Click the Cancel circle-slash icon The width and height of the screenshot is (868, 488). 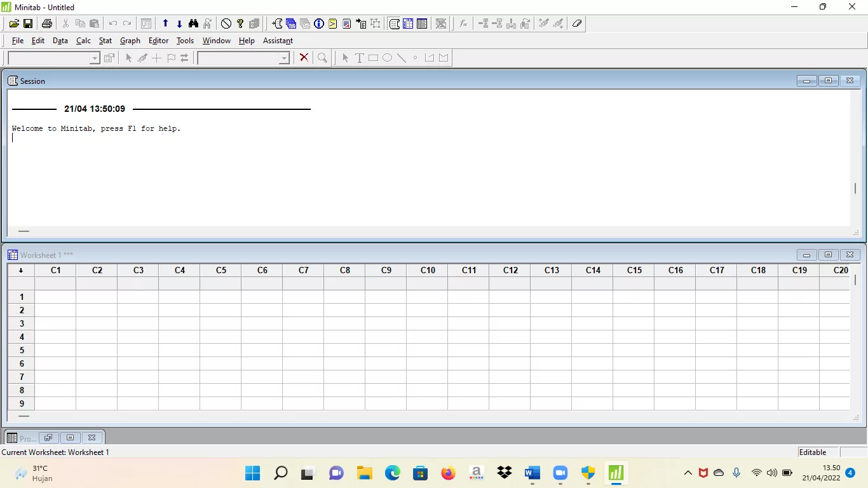(226, 24)
